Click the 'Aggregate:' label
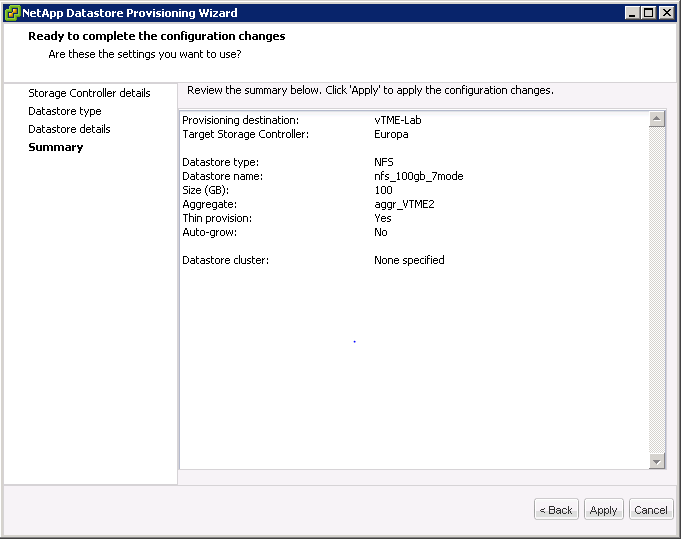Viewport: 681px width, 539px height. point(209,204)
